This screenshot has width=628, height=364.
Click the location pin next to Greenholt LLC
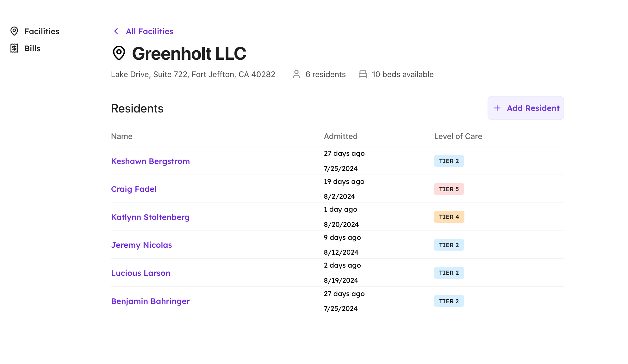(x=119, y=53)
